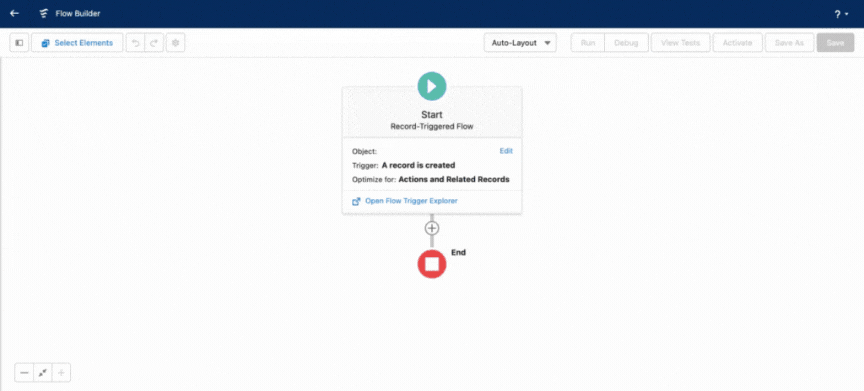Click the Flow Builder logo icon

[44, 14]
